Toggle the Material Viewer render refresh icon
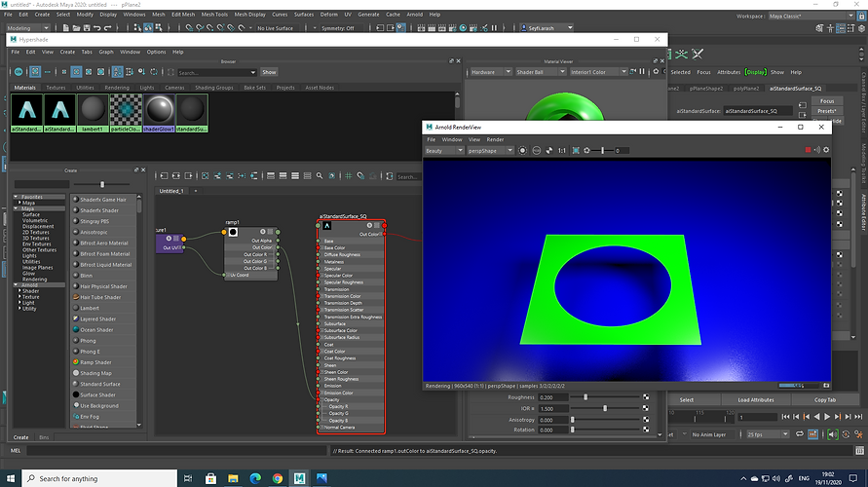The width and height of the screenshot is (868, 487). [x=633, y=71]
